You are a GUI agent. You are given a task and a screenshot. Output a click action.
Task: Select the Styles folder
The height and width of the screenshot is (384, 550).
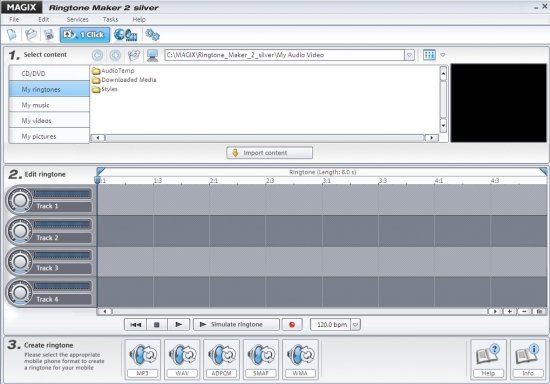[105, 89]
